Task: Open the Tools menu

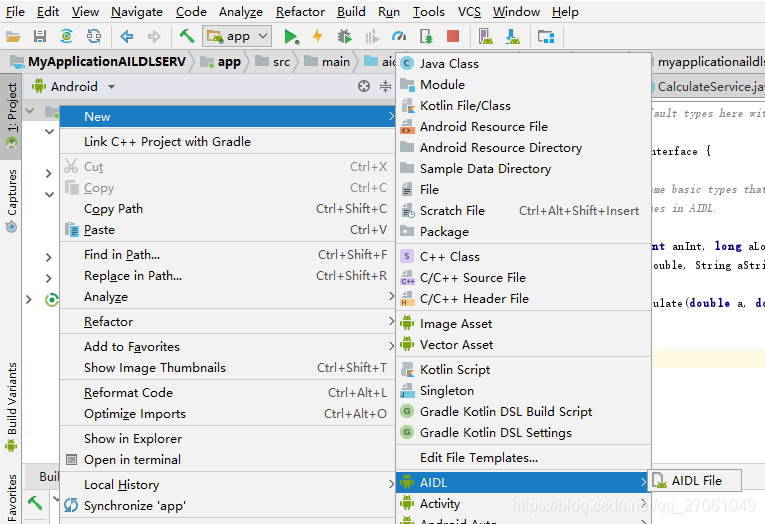Action: tap(428, 12)
